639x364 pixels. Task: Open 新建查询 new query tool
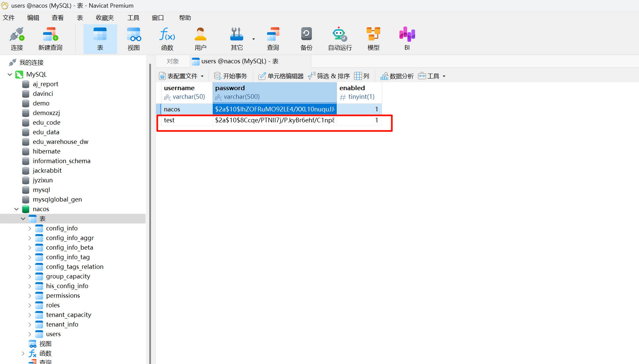pos(50,35)
